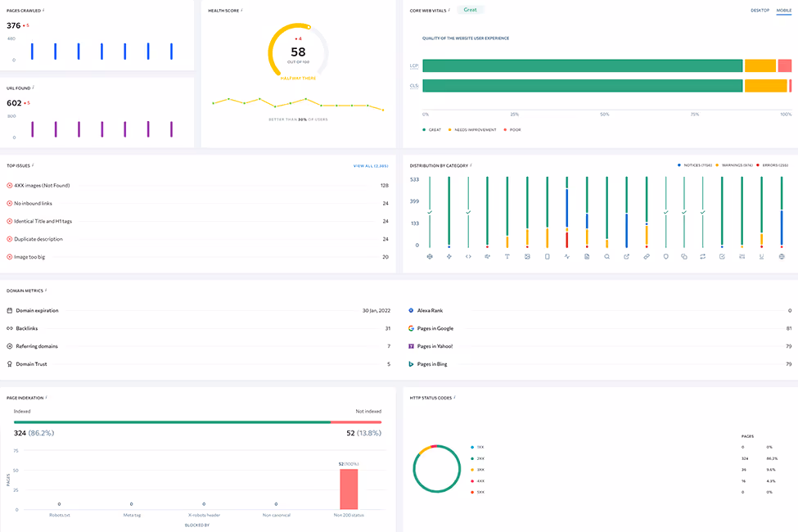Select the chain link category icon

(x=647, y=256)
